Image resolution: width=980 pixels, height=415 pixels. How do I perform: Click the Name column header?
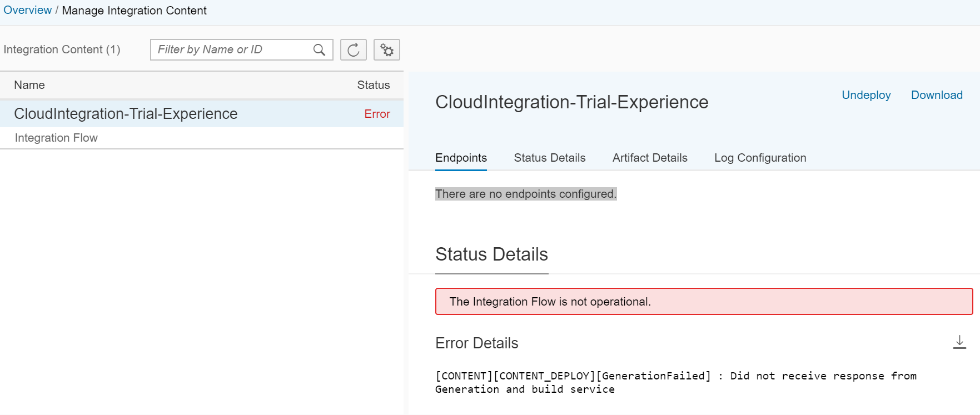[x=29, y=85]
